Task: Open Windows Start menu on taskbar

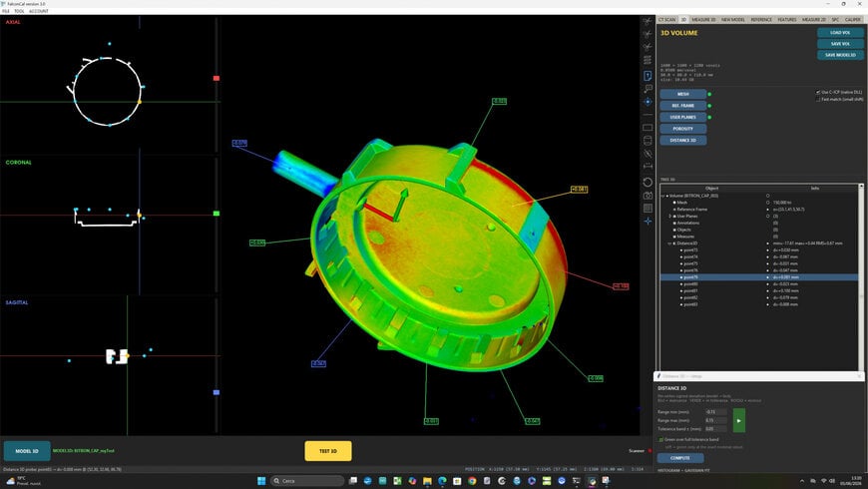Action: point(261,481)
